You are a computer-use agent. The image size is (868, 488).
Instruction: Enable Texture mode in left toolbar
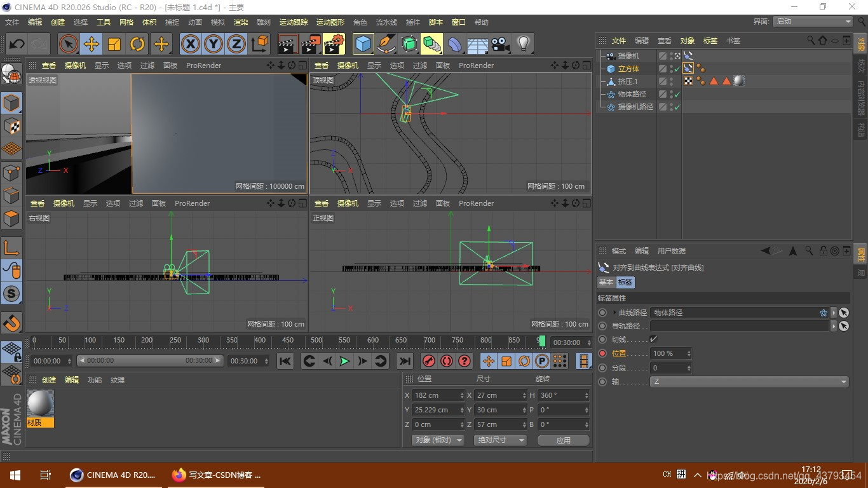(x=11, y=126)
